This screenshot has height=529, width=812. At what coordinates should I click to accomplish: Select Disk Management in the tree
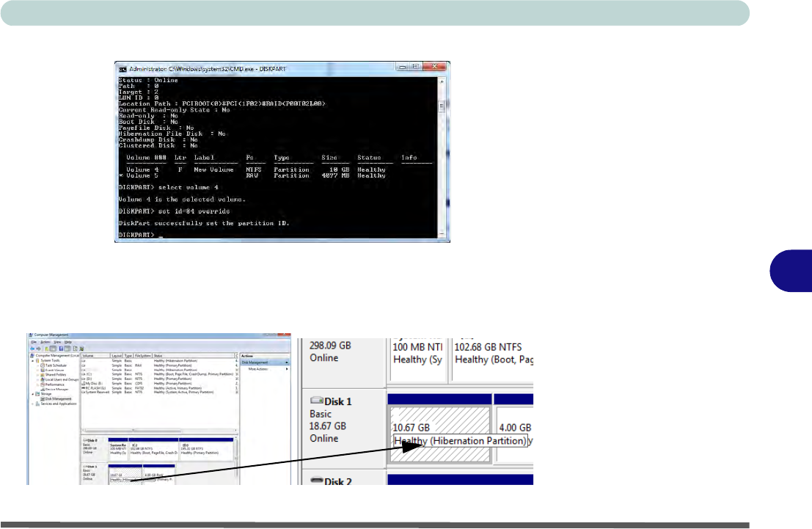(x=56, y=398)
